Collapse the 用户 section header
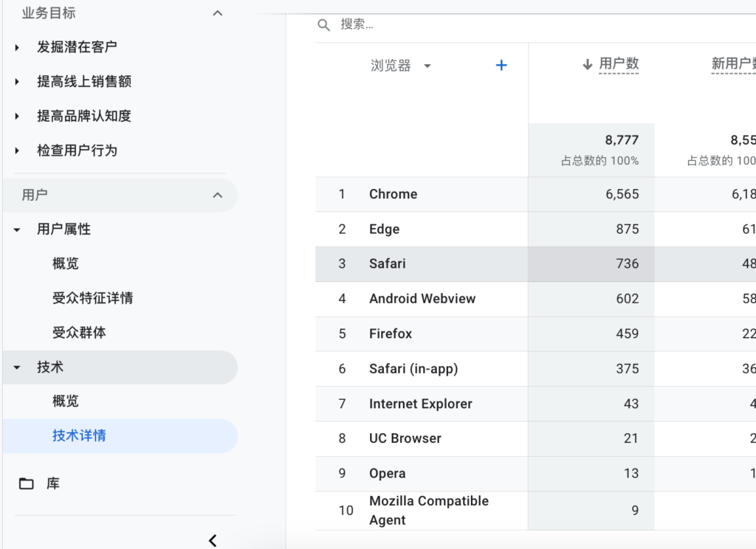Image resolution: width=756 pixels, height=549 pixels. click(218, 196)
